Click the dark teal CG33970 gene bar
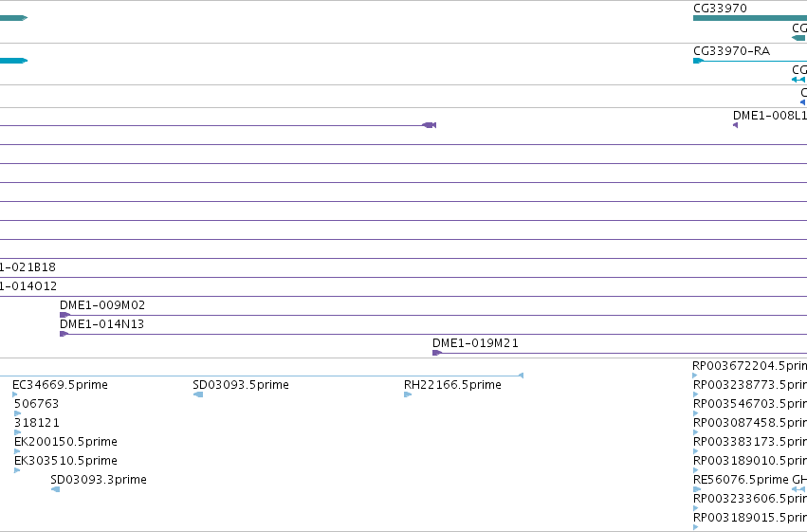 [x=750, y=18]
